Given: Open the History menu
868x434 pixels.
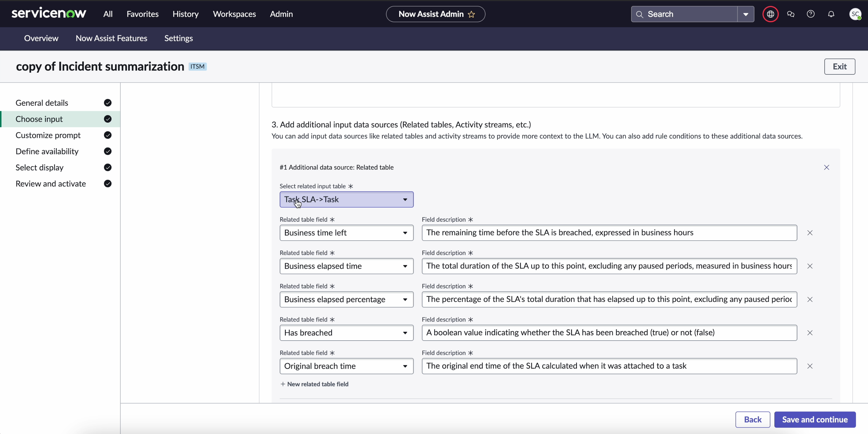Looking at the screenshot, I should coord(186,14).
